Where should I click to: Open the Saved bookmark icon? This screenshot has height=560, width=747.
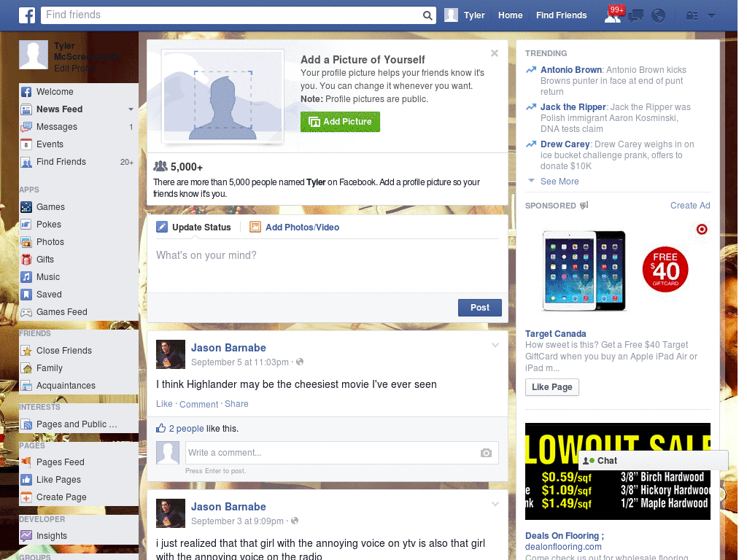point(26,295)
